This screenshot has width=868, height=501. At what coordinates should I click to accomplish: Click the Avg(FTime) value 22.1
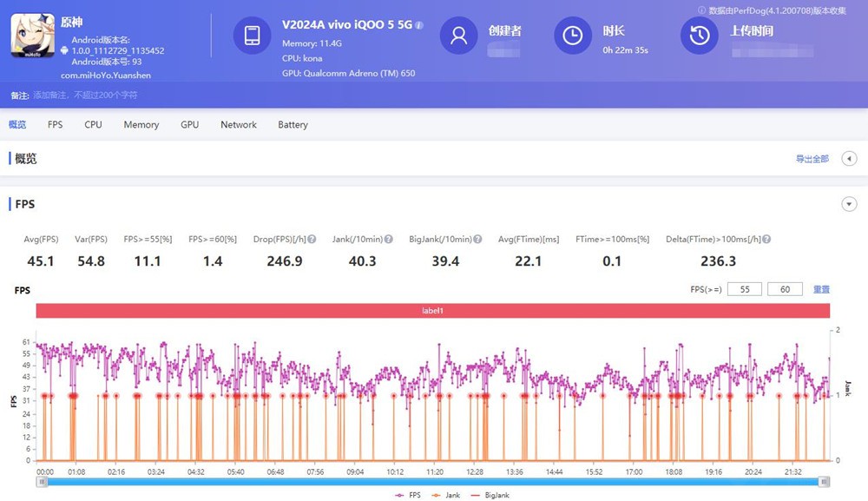(x=528, y=261)
